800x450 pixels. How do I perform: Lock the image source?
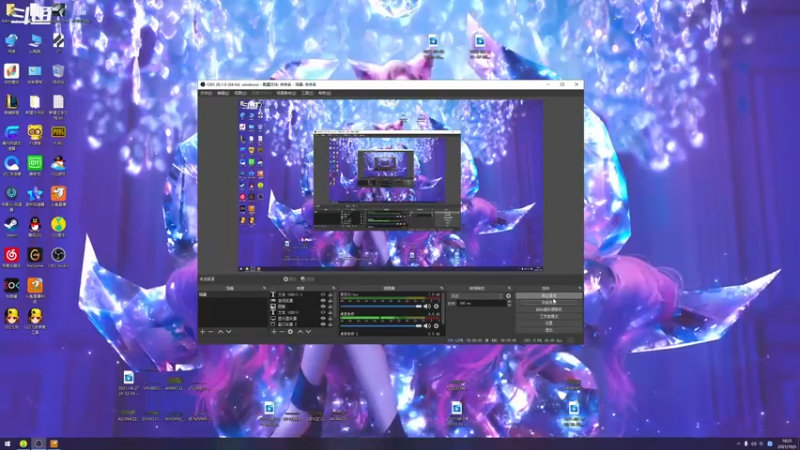[330, 307]
